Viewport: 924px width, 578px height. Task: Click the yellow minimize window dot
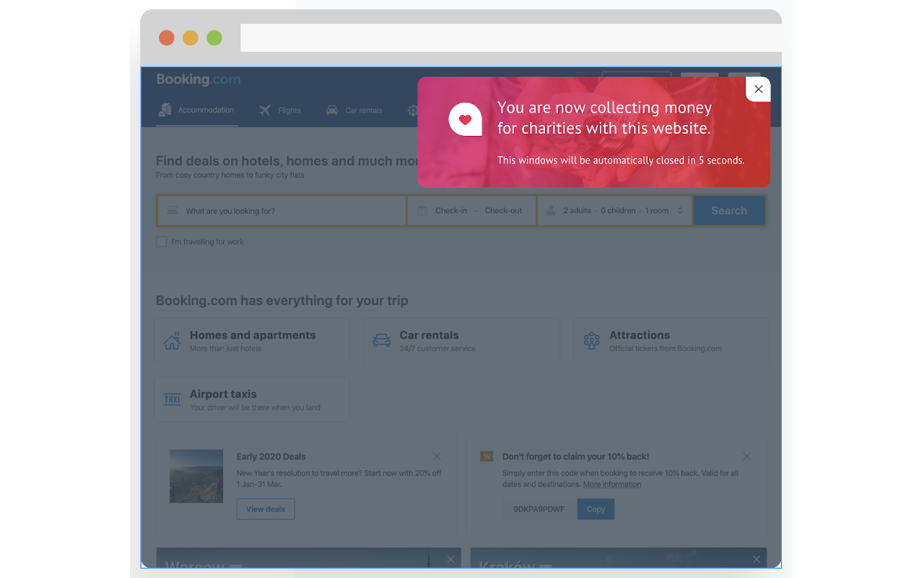click(x=191, y=38)
